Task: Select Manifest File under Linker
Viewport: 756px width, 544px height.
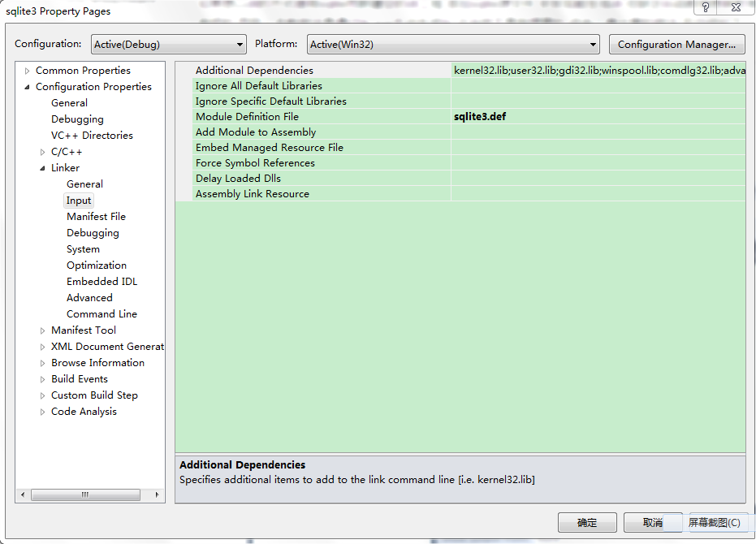Action: pyautogui.click(x=96, y=217)
